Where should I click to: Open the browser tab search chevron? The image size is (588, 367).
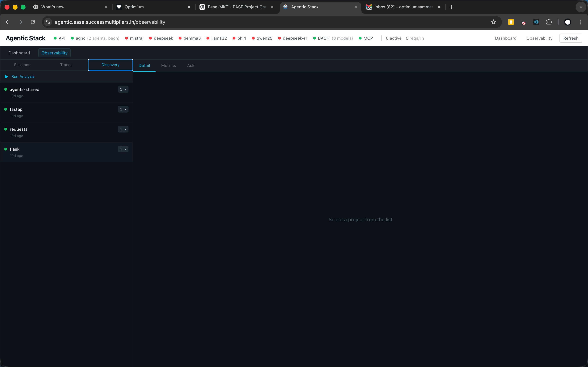pos(581,7)
